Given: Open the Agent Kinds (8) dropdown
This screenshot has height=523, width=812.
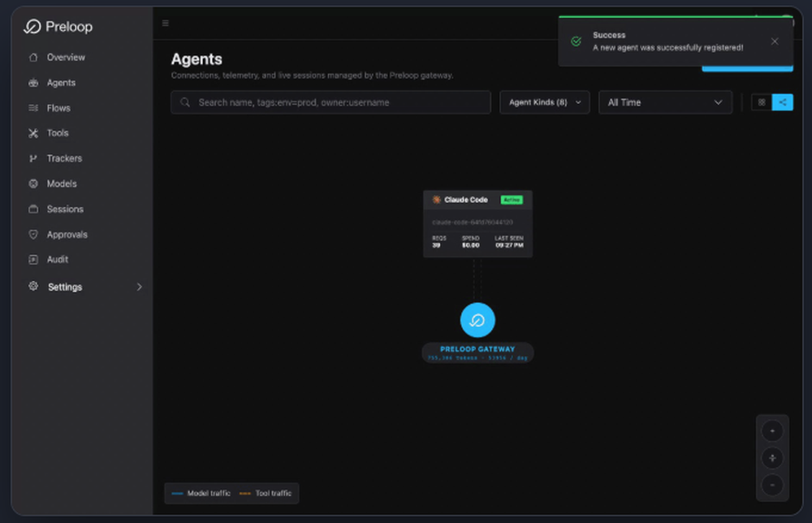Looking at the screenshot, I should [x=545, y=102].
